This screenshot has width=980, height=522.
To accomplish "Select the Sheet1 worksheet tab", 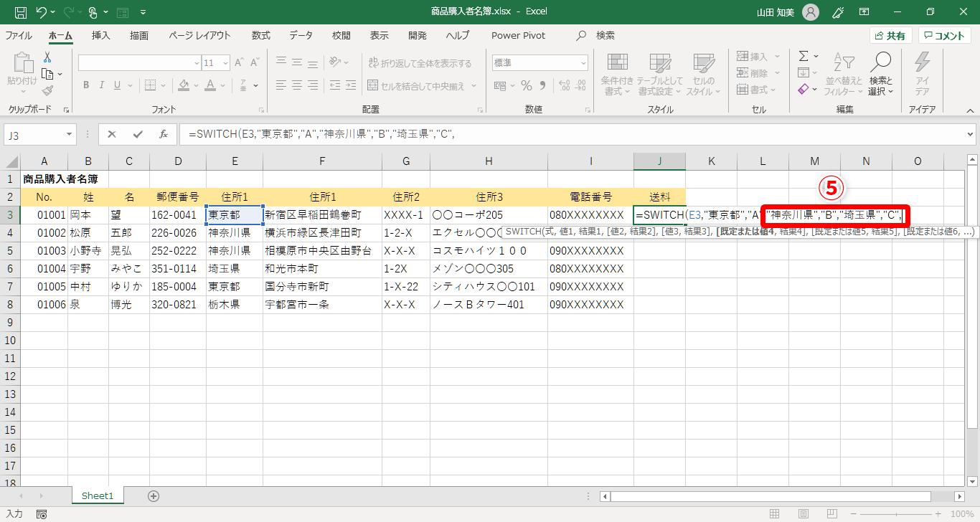I will tap(98, 495).
